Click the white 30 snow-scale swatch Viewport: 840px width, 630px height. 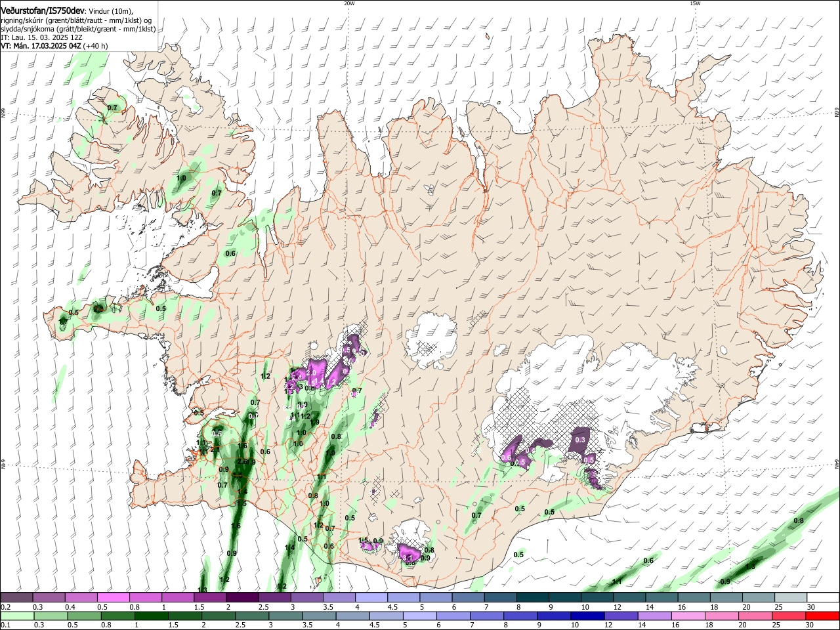[822, 598]
